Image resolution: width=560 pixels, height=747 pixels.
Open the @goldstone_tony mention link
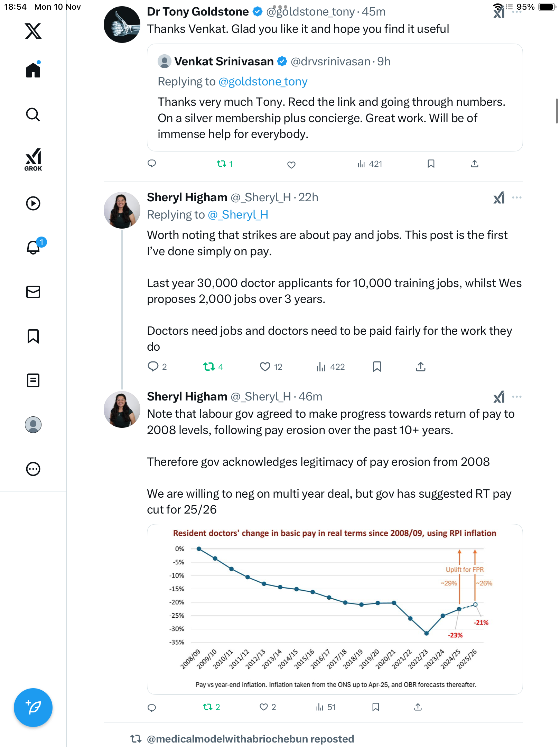click(263, 82)
